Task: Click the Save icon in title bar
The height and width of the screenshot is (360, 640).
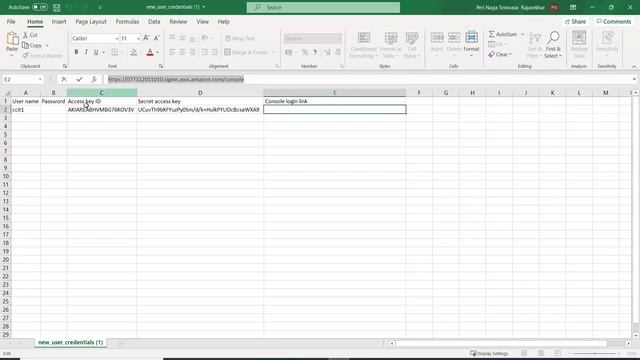Action: (57, 7)
